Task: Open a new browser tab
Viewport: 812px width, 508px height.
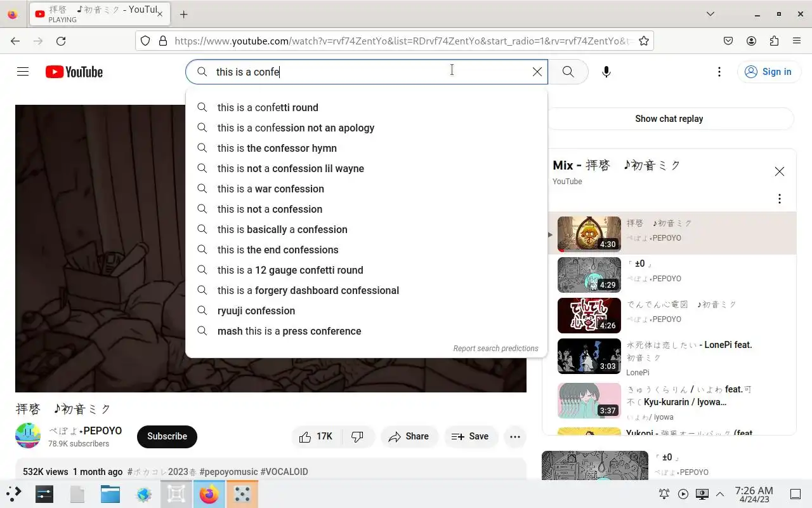Action: [183, 14]
